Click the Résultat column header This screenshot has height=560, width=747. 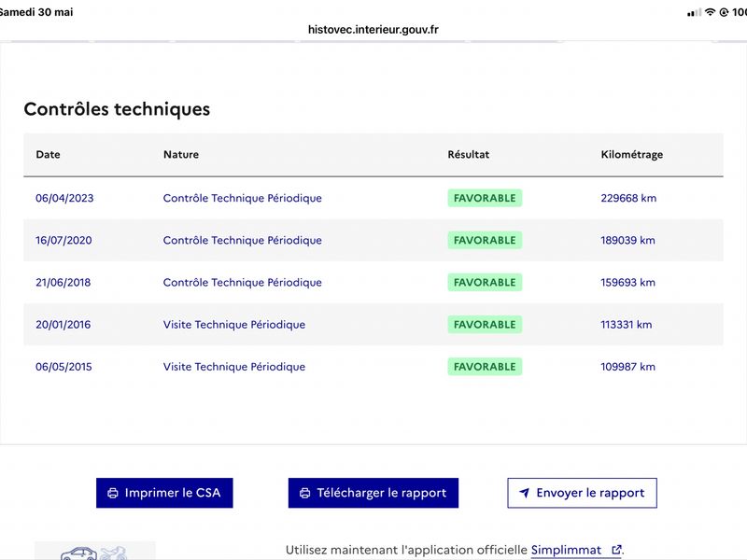pos(469,154)
